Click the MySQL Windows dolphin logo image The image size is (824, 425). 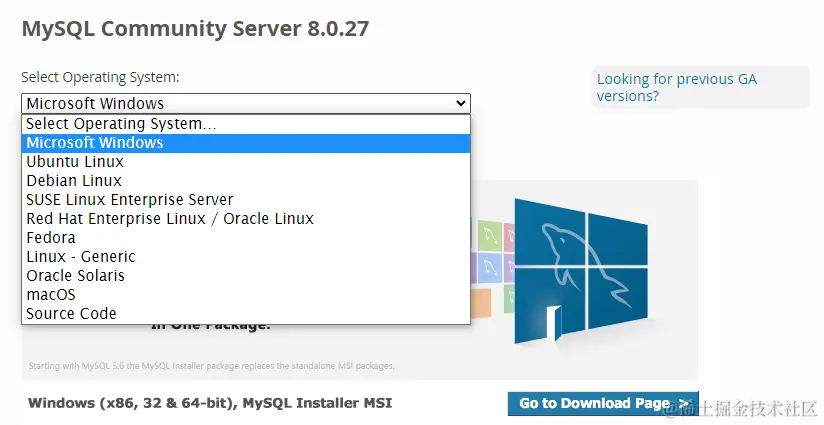coord(580,272)
